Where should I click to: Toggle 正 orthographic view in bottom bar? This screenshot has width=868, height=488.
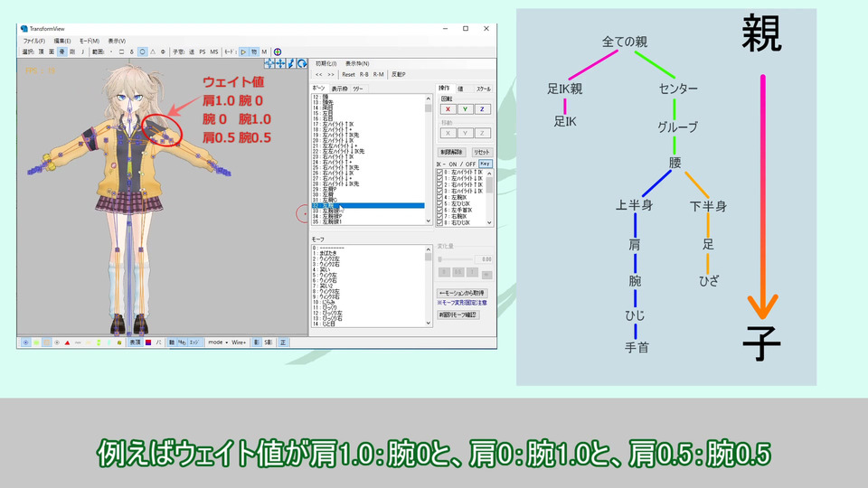pyautogui.click(x=283, y=343)
